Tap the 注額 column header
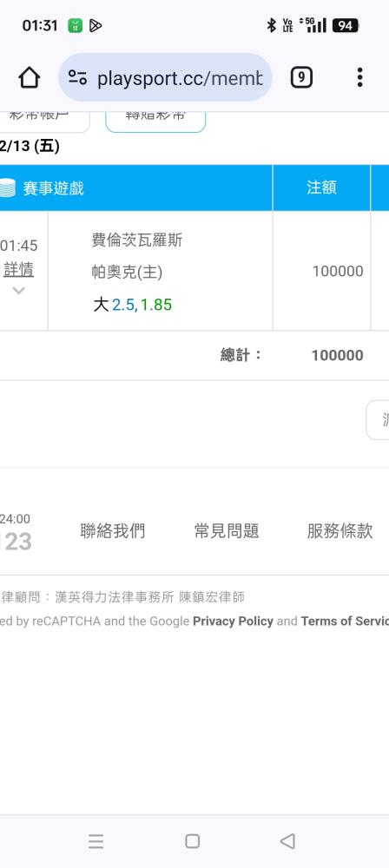Image resolution: width=389 pixels, height=868 pixels. click(x=321, y=187)
